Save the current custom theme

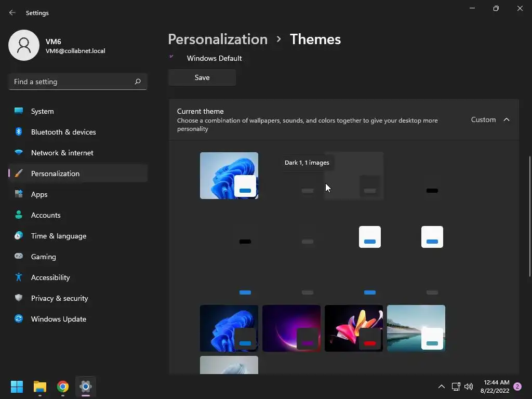tap(202, 77)
